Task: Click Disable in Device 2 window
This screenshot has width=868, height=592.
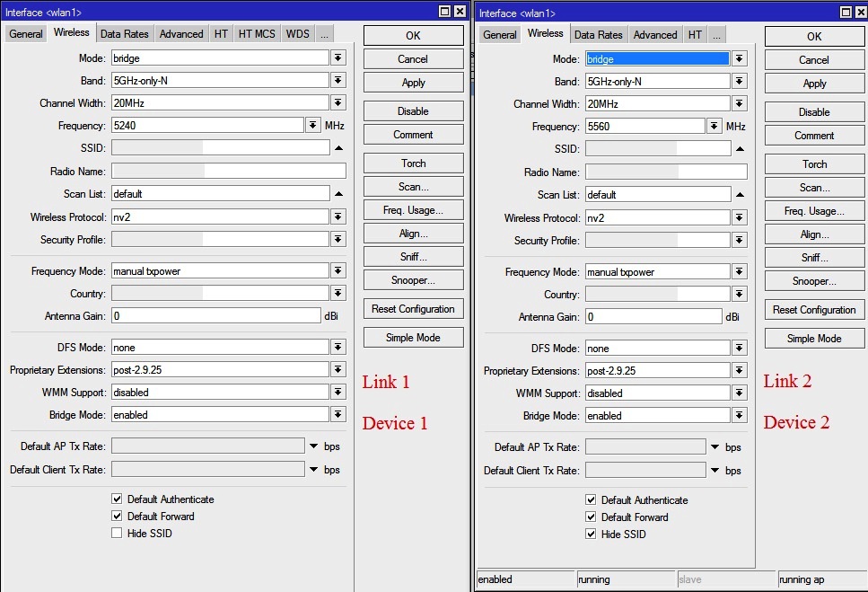Action: tap(814, 112)
